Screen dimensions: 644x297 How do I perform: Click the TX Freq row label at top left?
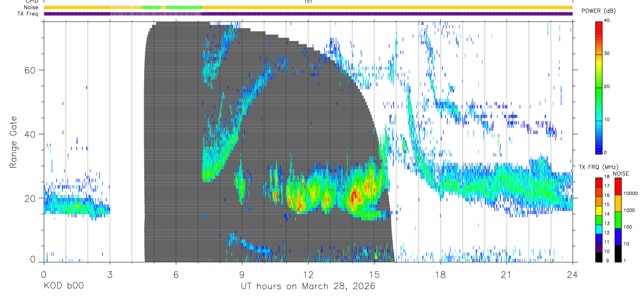pyautogui.click(x=28, y=14)
